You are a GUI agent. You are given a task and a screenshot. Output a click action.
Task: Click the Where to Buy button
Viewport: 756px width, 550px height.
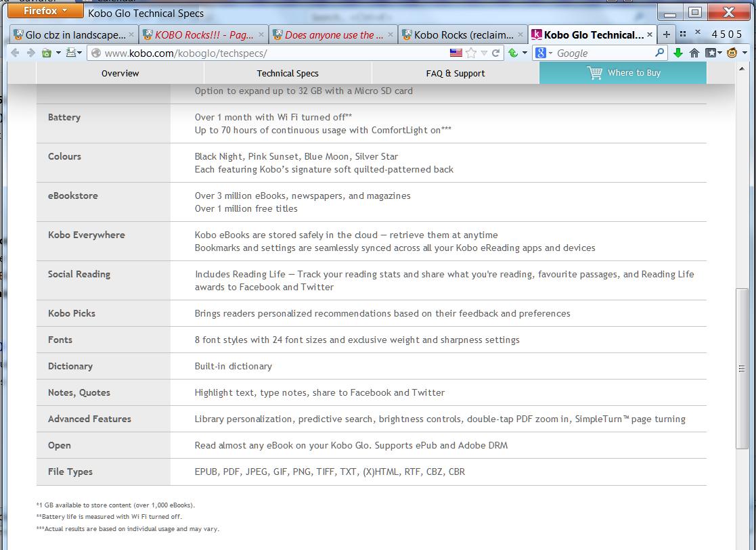pyautogui.click(x=623, y=73)
